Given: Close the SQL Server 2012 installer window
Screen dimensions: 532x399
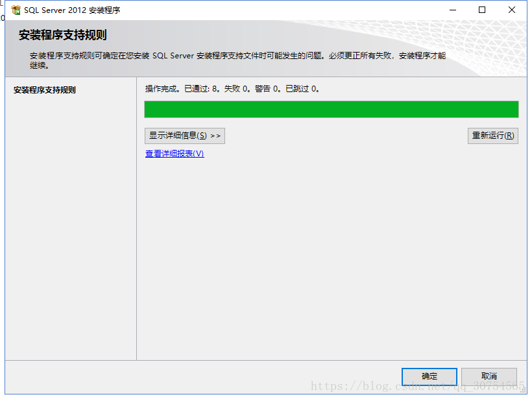Looking at the screenshot, I should coord(512,10).
